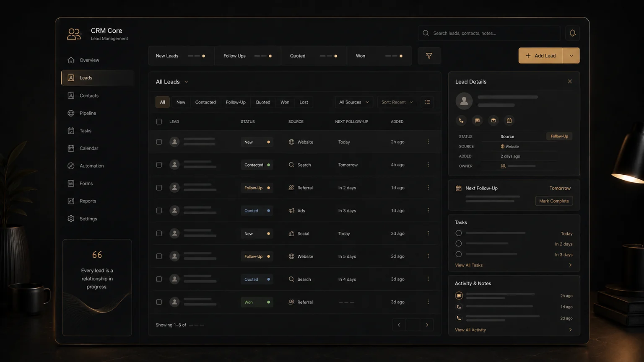Open the notifications bell
The image size is (644, 362).
tap(572, 33)
